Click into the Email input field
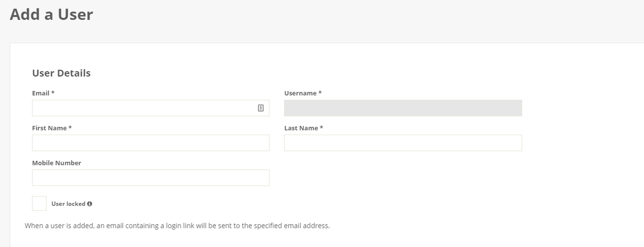This screenshot has height=247, width=644. 144,108
